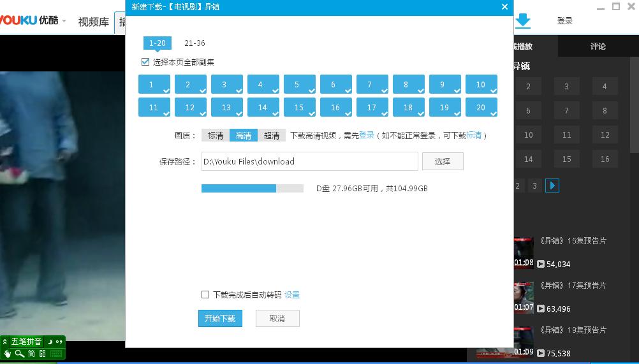
Task: Select 高清 quality option
Action: [244, 136]
